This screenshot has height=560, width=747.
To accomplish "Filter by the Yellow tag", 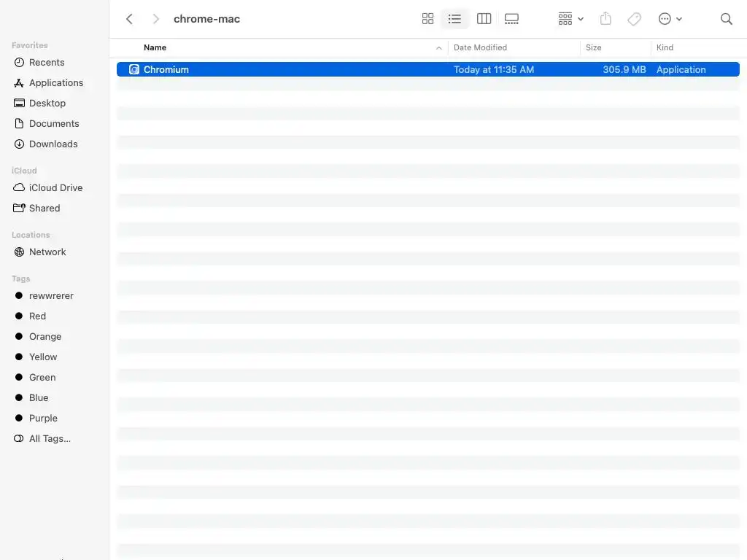I will click(x=36, y=357).
